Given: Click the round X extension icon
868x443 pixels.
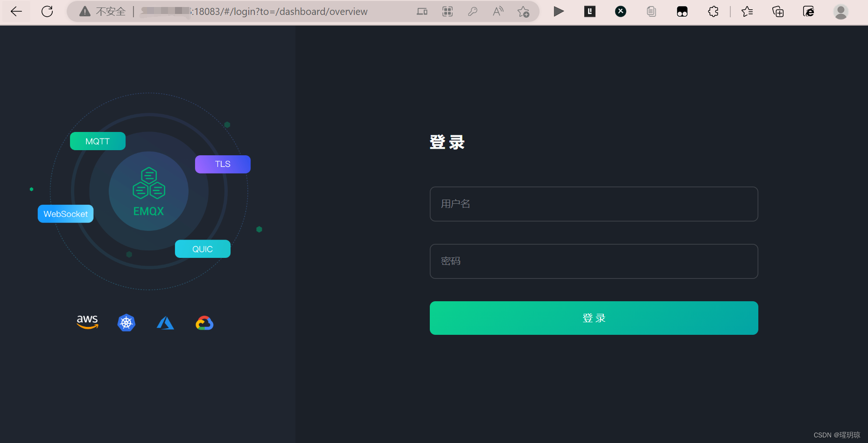Looking at the screenshot, I should [621, 12].
